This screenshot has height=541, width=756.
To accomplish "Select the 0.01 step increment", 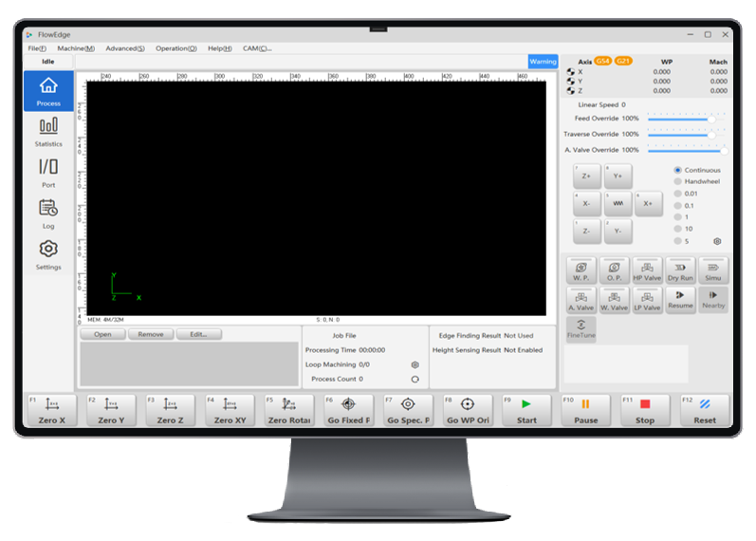I will [x=677, y=194].
